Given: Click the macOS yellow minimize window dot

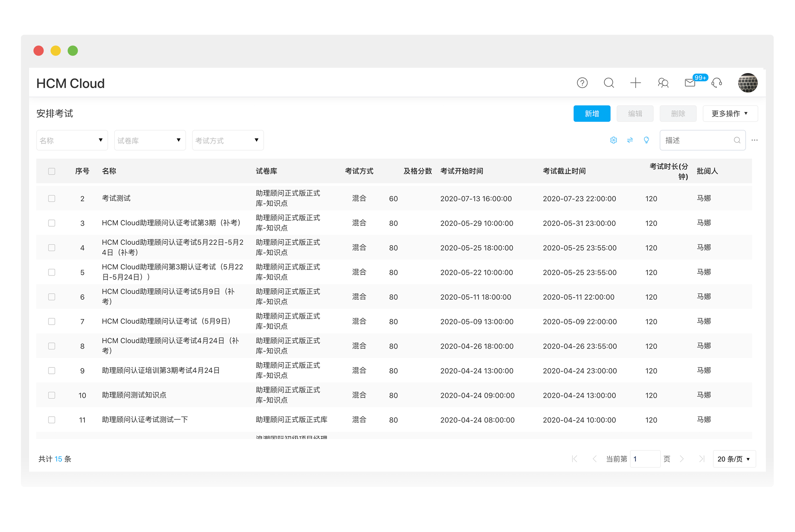Looking at the screenshot, I should (56, 51).
